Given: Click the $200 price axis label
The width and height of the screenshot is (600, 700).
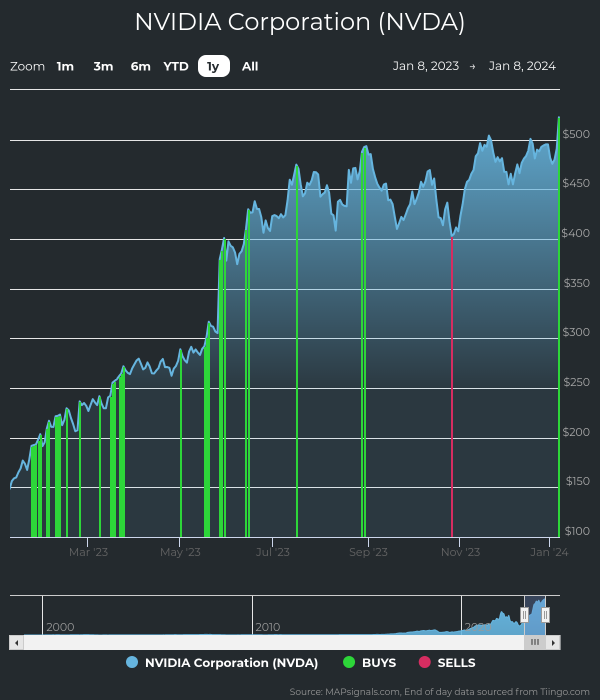Looking at the screenshot, I should point(576,432).
